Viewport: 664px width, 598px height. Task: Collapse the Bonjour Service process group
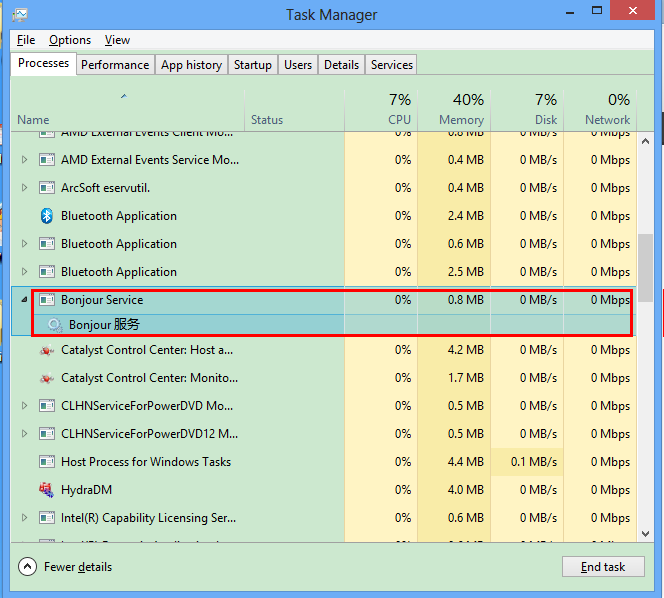25,300
